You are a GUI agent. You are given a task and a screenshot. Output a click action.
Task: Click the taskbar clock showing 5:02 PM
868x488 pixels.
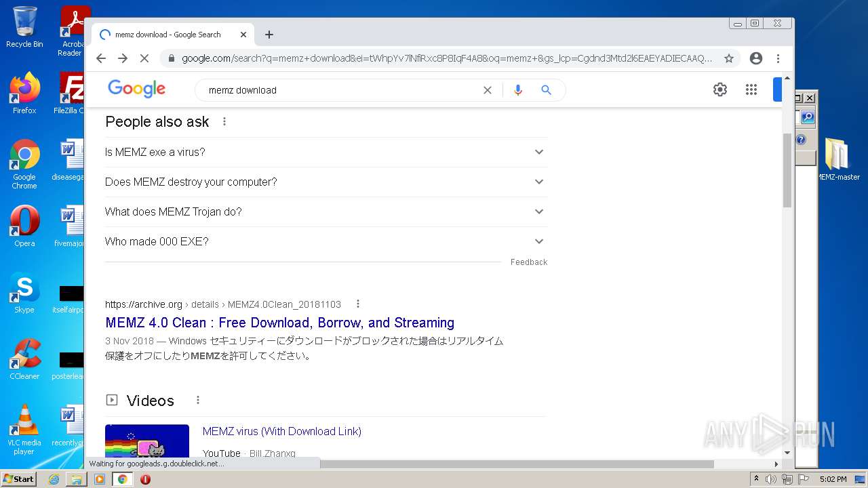833,479
